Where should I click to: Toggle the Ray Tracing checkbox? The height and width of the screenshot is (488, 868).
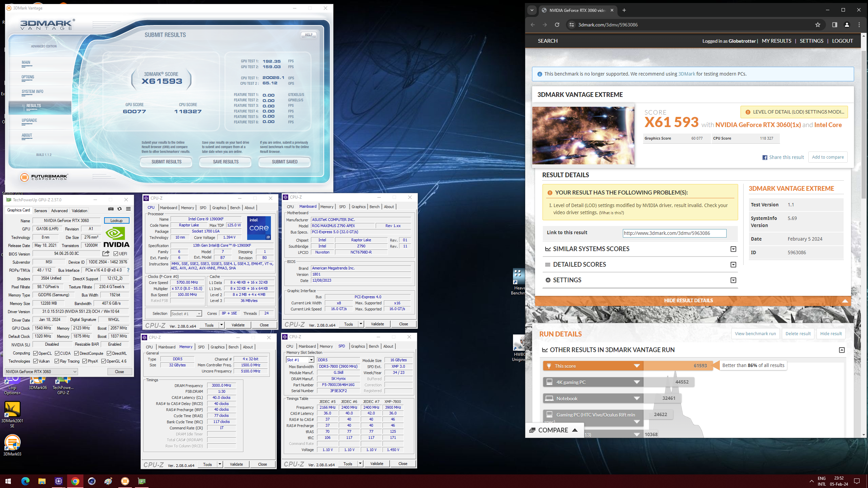57,361
